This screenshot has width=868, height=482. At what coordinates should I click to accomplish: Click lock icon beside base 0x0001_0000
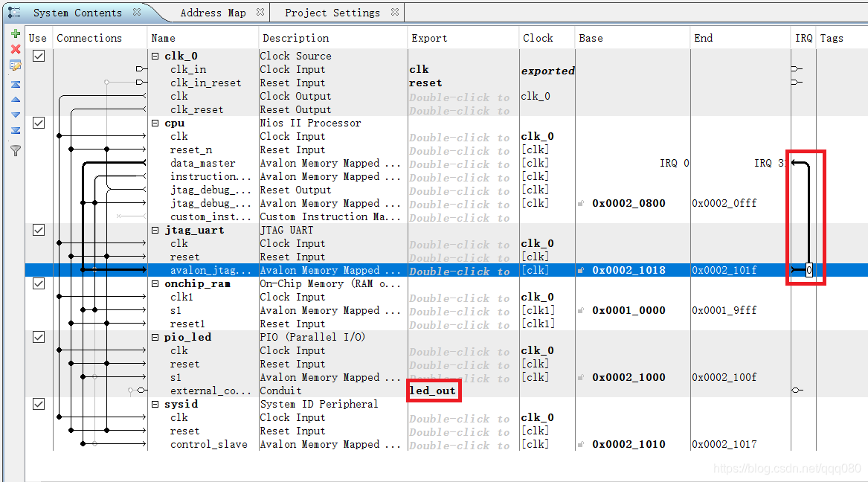pos(581,310)
